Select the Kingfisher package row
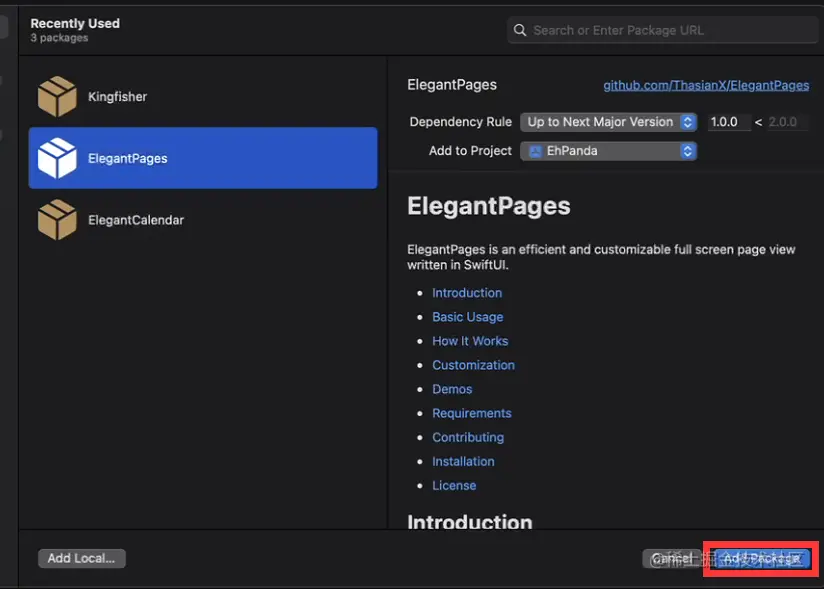 pos(203,96)
